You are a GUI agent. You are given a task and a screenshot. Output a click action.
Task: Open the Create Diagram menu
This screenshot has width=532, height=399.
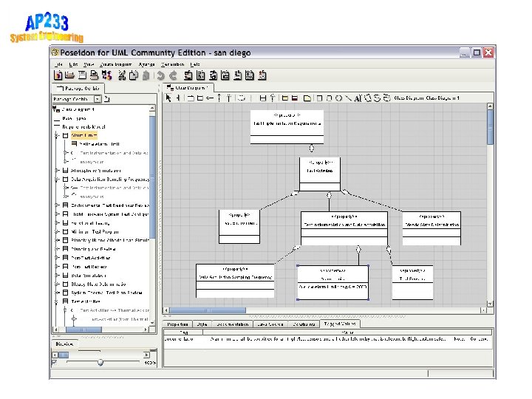(x=116, y=64)
